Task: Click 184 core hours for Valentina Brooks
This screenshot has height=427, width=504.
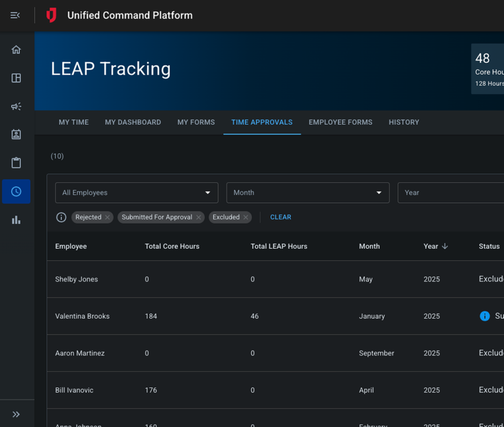Action: point(151,316)
